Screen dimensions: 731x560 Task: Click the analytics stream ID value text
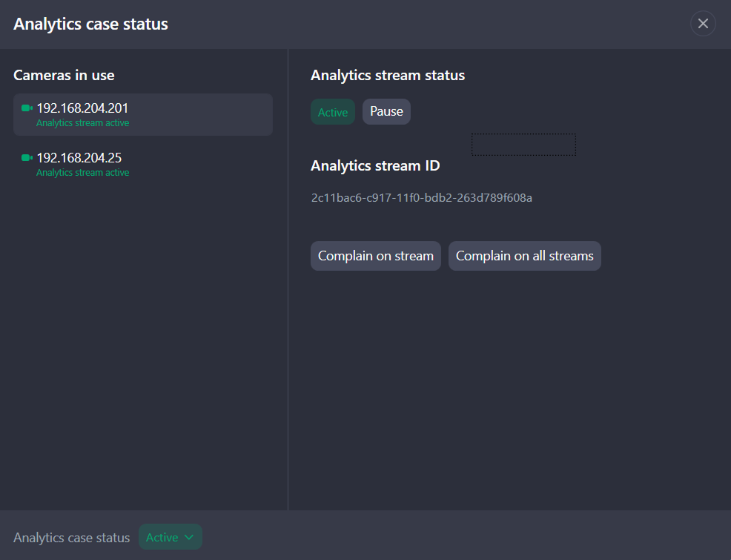[421, 198]
